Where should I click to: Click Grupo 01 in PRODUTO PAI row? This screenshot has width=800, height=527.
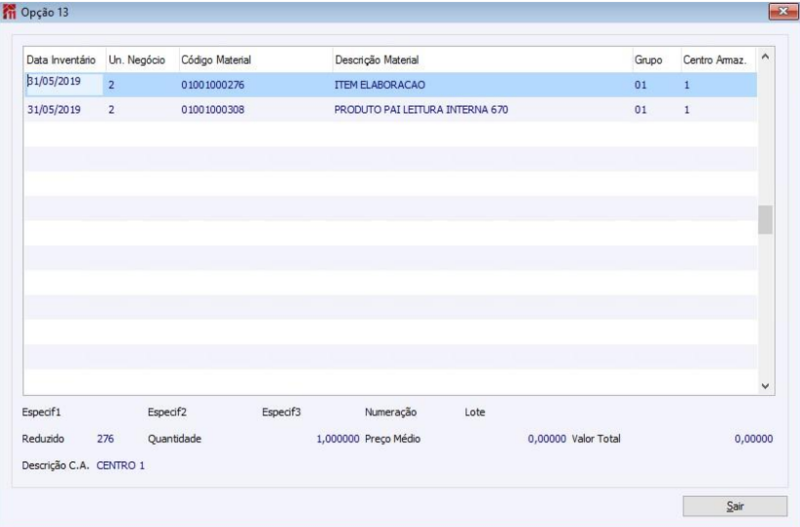pyautogui.click(x=640, y=109)
